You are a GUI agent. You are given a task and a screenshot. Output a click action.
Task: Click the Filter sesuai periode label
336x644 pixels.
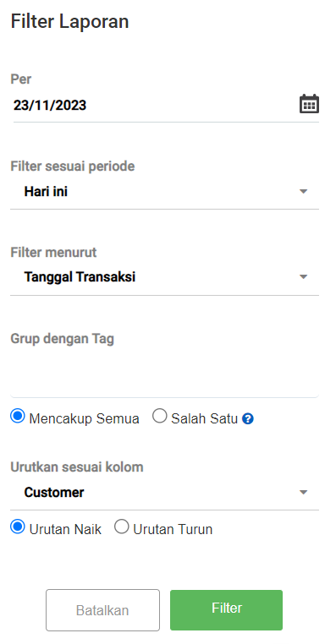click(x=73, y=166)
